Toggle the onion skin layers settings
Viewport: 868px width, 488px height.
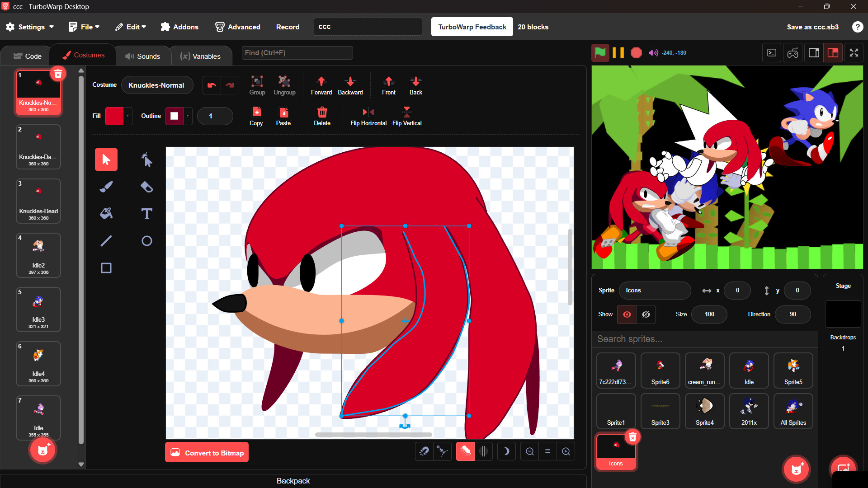pyautogui.click(x=483, y=451)
